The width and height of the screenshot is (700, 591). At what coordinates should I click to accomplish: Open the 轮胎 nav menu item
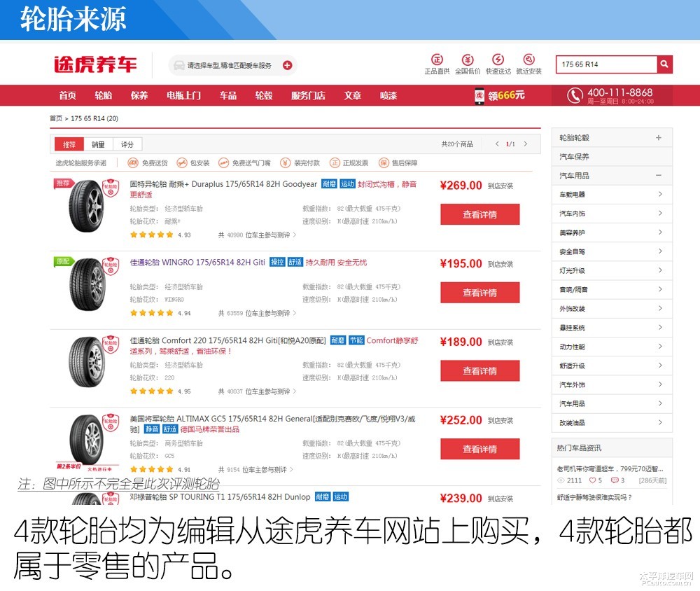[x=103, y=95]
